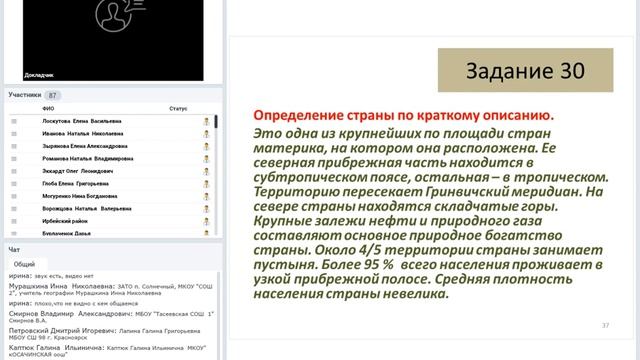Open the Общий chat tab
The image size is (640, 360).
point(24,264)
